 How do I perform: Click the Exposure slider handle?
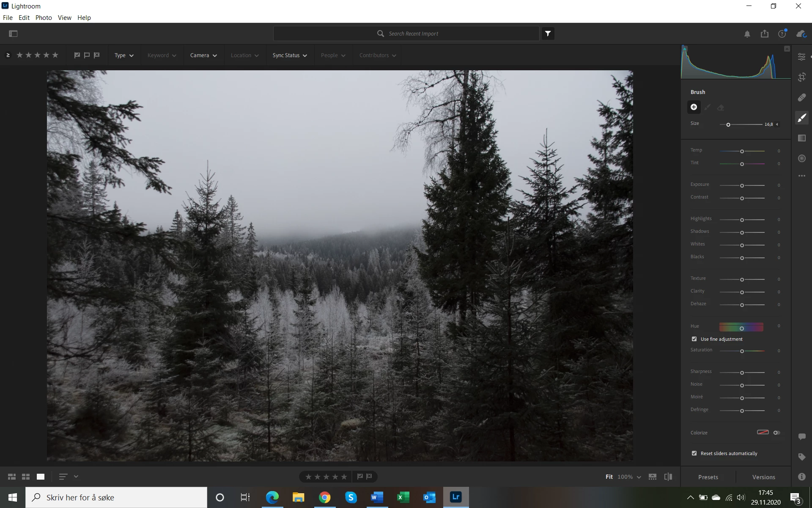tap(742, 186)
